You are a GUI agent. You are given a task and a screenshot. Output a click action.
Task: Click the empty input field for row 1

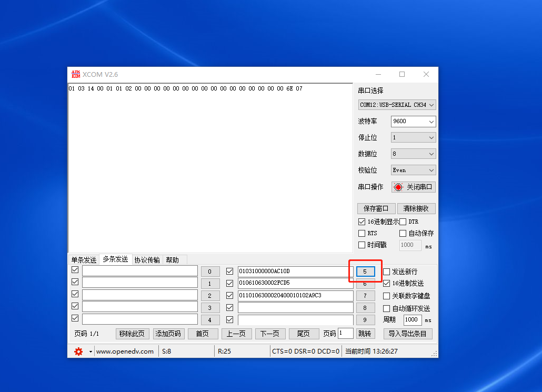[x=140, y=283]
